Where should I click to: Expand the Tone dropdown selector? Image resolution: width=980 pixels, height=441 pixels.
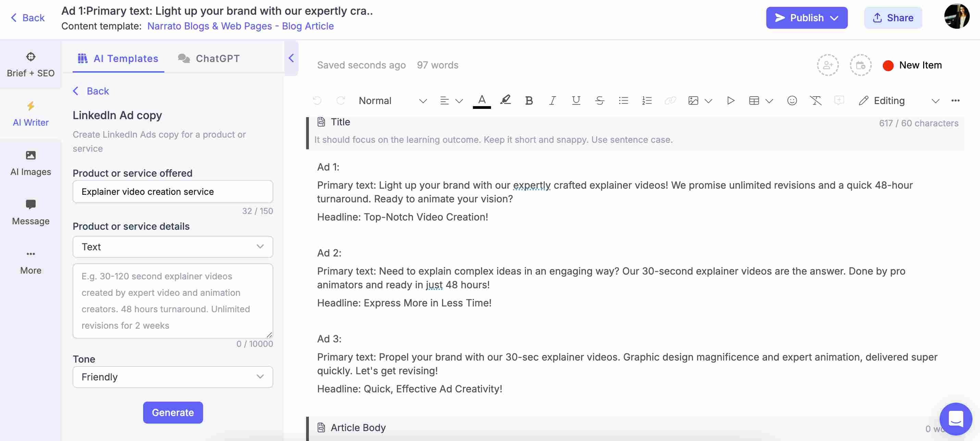(173, 377)
